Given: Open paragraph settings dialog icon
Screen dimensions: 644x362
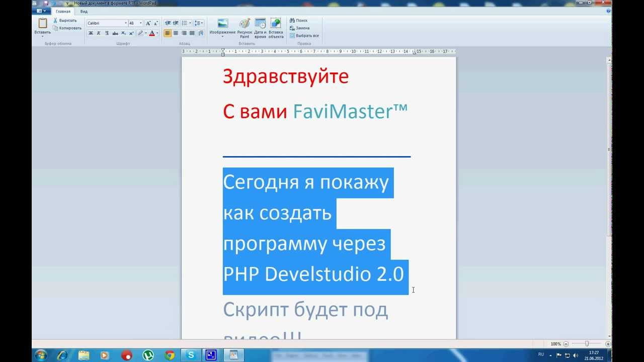Looking at the screenshot, I should tap(201, 33).
